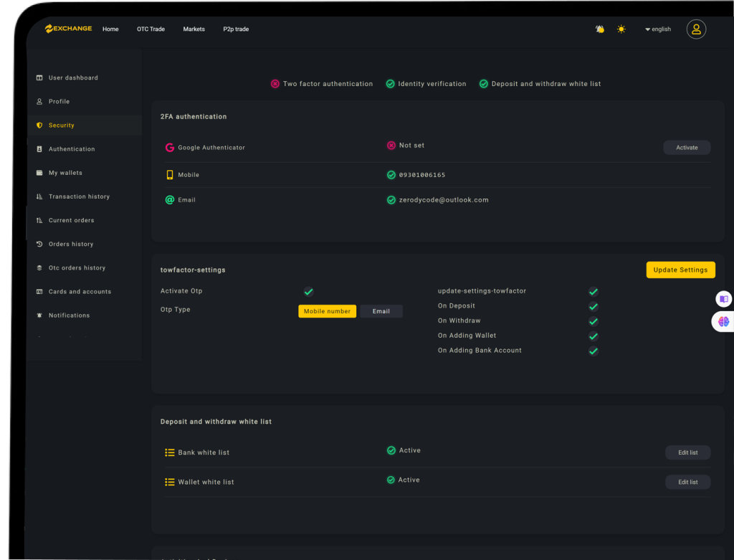
Task: Toggle the On Adding Bank Account checkbox
Action: pyautogui.click(x=594, y=351)
